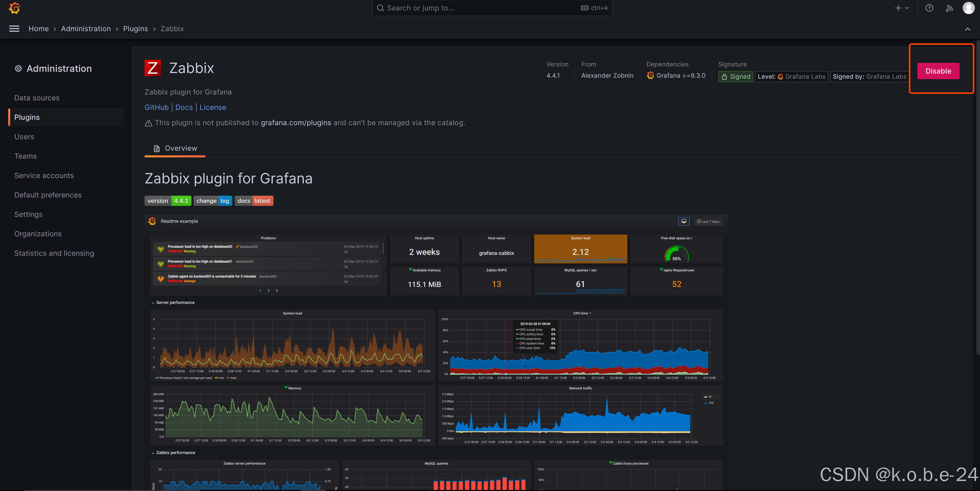Click the Signed lock badge
The image size is (980, 491).
click(x=735, y=76)
